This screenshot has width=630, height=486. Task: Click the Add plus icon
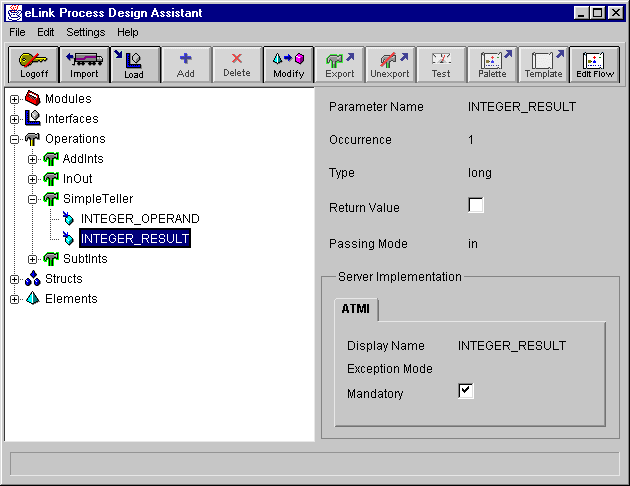(x=186, y=59)
